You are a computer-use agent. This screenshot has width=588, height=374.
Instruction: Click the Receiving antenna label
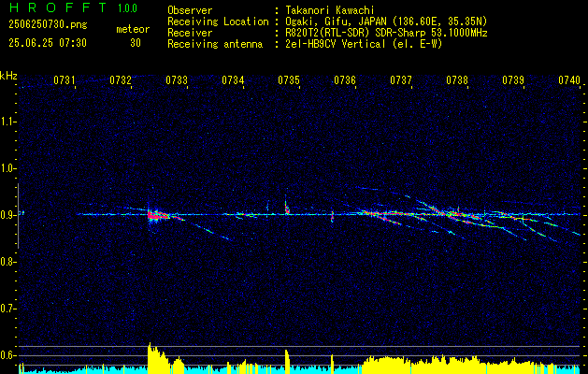pyautogui.click(x=215, y=44)
